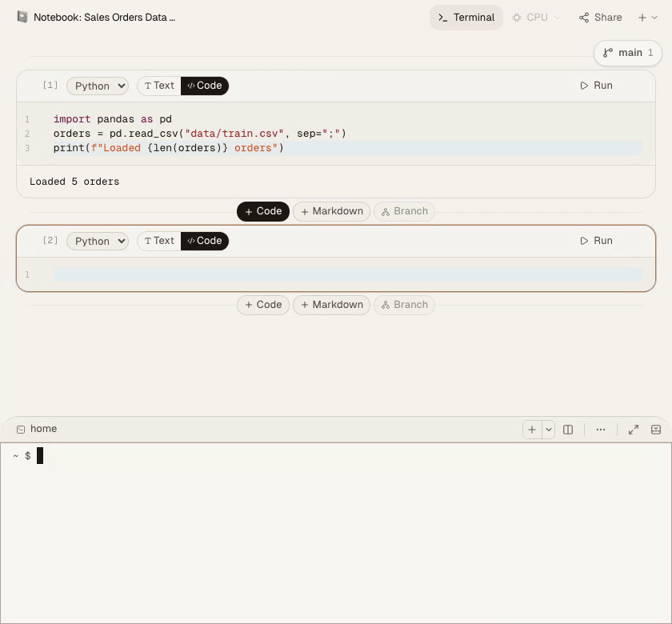Click the Branch button below cell 1
Screen dimensions: 672x624
click(x=404, y=211)
